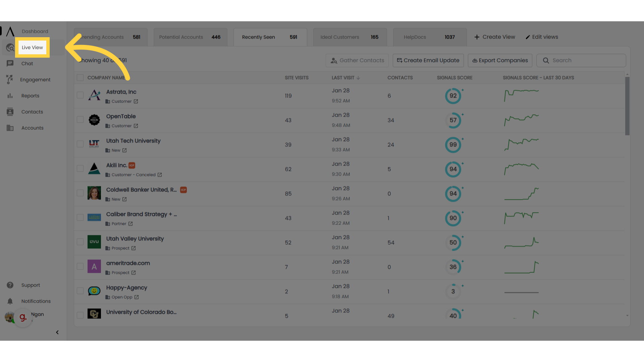Viewport: 644px width, 362px height.
Task: Open Astrata, Inc external link icon
Action: (x=136, y=102)
